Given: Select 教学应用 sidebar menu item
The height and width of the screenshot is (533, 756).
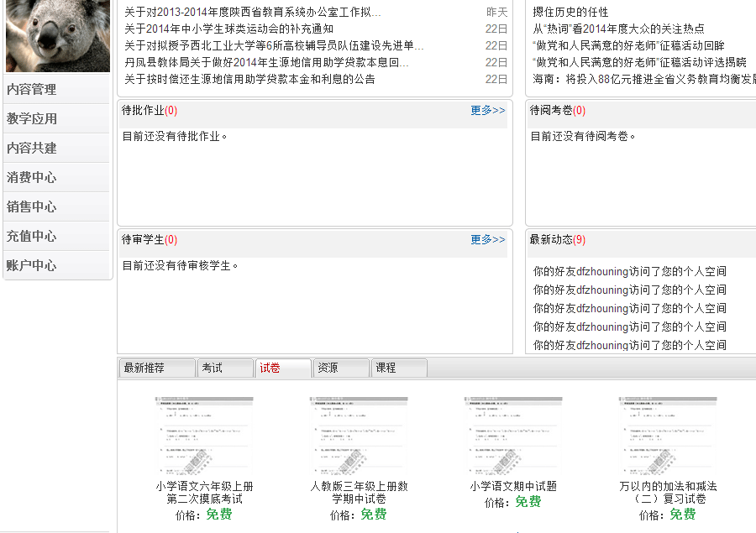Looking at the screenshot, I should point(32,119).
